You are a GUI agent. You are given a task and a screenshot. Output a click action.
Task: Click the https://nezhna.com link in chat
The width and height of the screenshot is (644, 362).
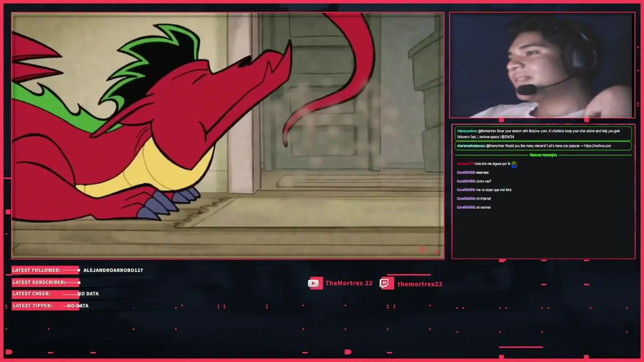[x=598, y=146]
